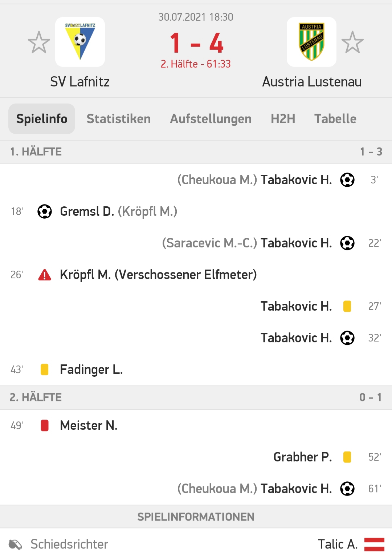Click Meister N. red card icon
The image size is (392, 558).
point(45,425)
